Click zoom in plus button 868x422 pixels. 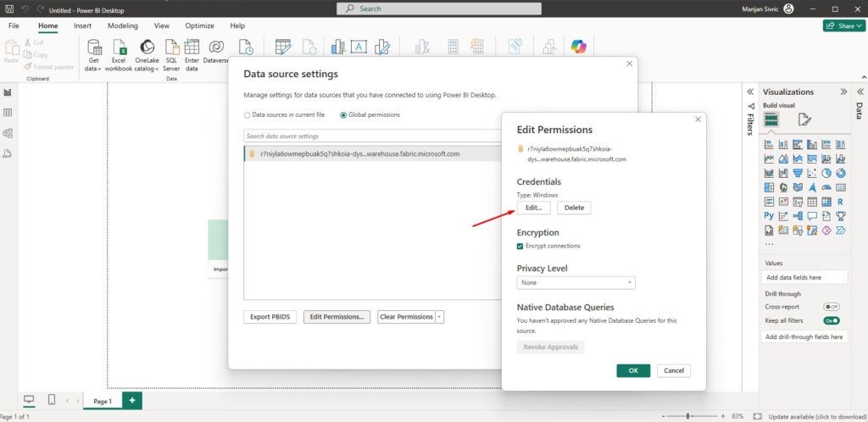[x=723, y=416]
